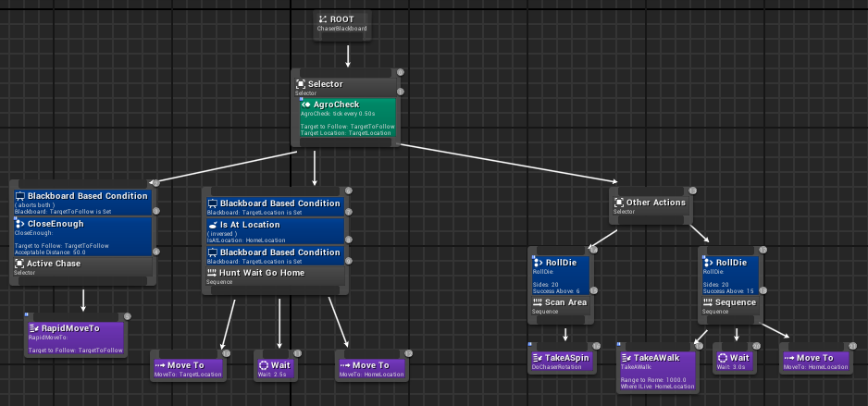The height and width of the screenshot is (406, 868).
Task: Click blackboard icon above Is At Location
Action: click(x=213, y=203)
